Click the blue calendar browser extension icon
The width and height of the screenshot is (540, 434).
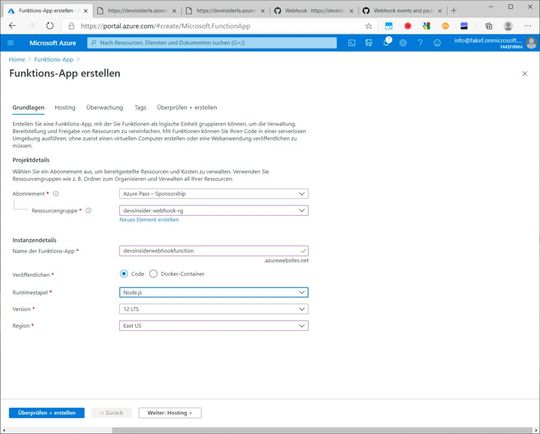point(389,26)
